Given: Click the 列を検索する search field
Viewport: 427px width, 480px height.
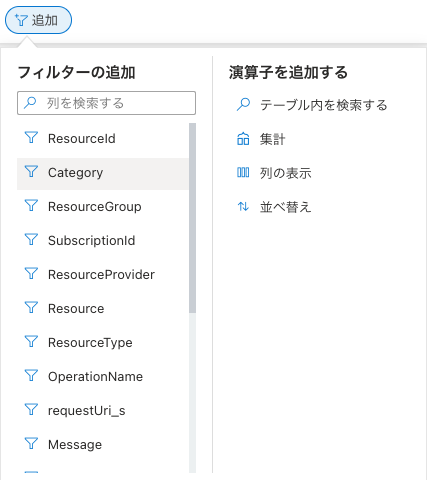Looking at the screenshot, I should [106, 103].
